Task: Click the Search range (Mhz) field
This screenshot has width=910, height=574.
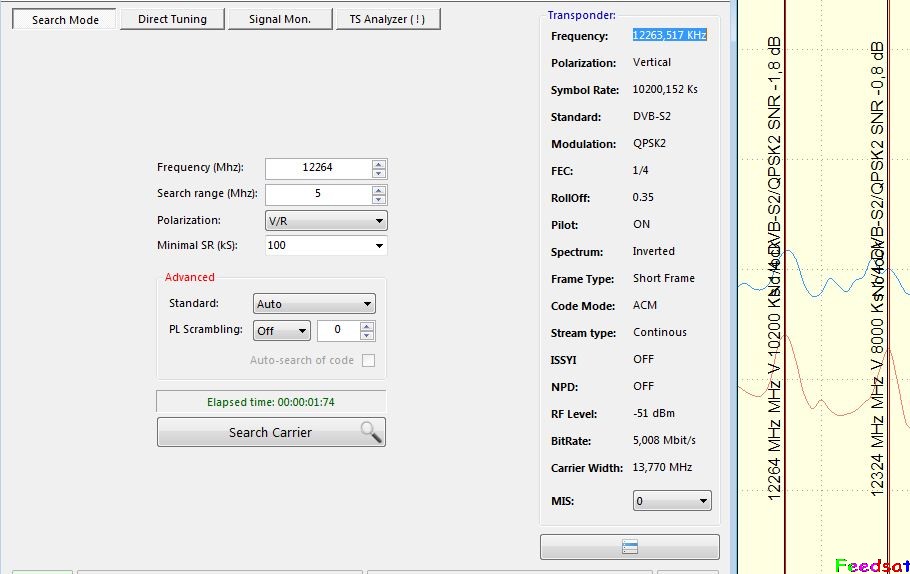Action: [x=318, y=194]
